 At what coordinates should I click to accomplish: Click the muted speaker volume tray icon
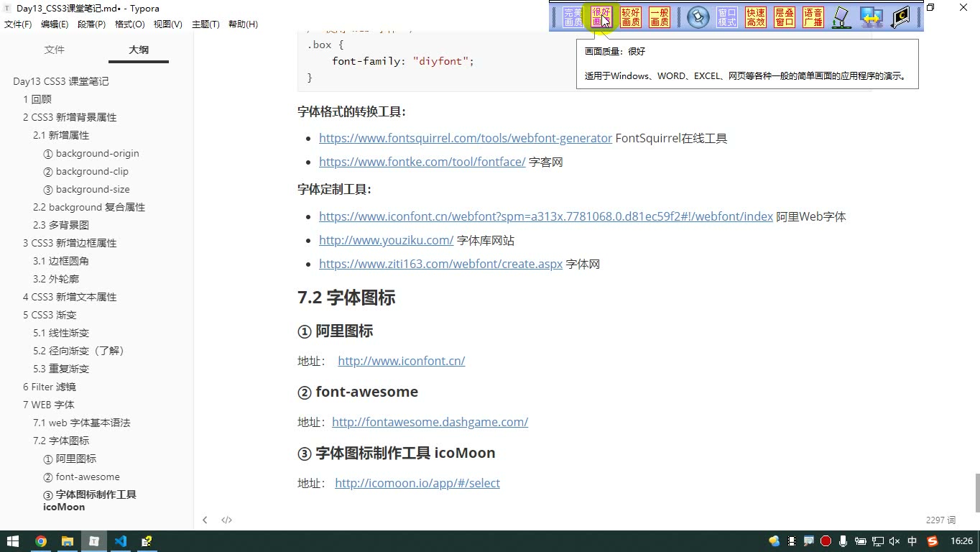895,541
